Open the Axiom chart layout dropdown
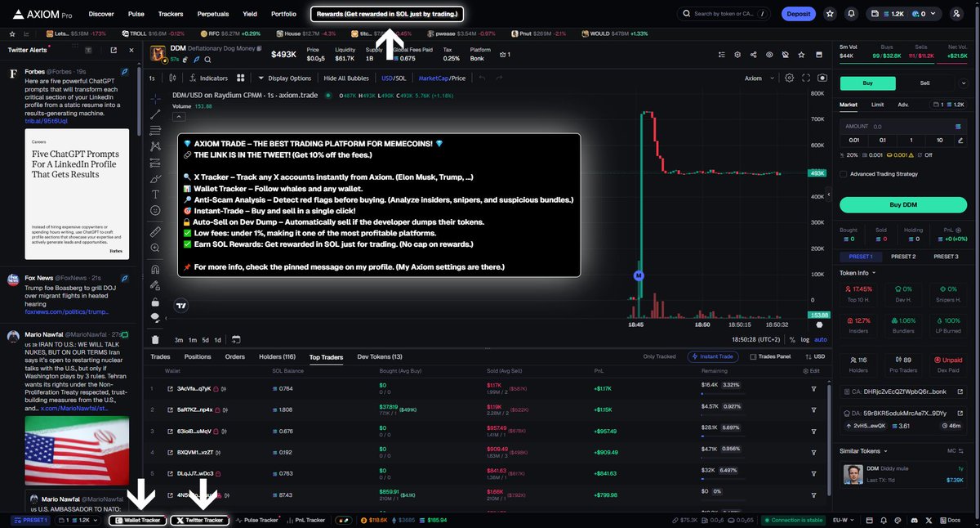Image resolution: width=980 pixels, height=528 pixels. tap(758, 78)
